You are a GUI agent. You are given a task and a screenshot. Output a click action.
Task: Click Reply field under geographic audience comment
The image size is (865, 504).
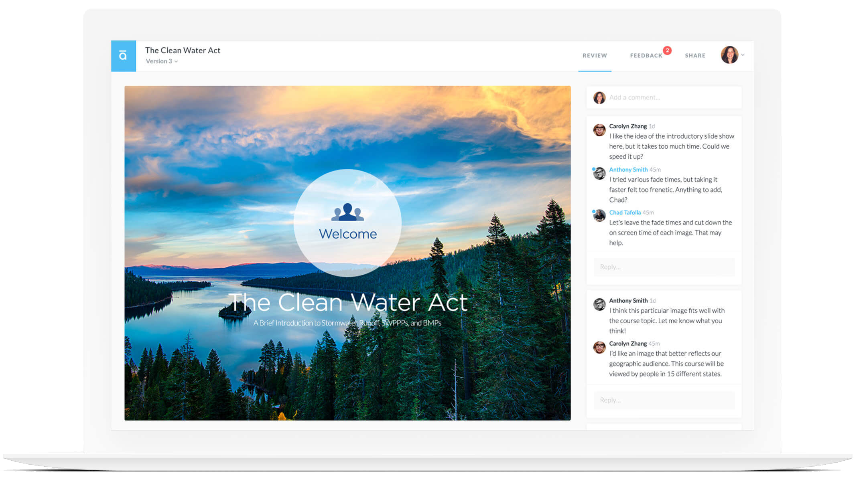click(664, 400)
